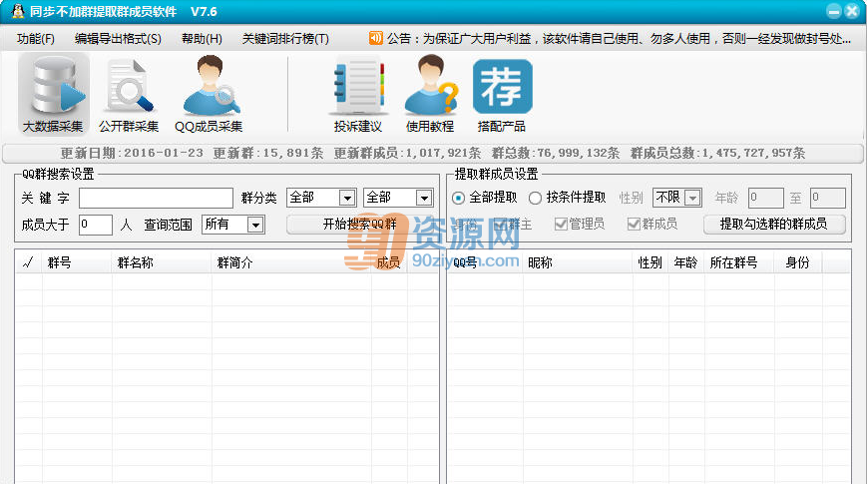
Task: Open the 编辑导出格式(S) menu
Action: pos(118,38)
